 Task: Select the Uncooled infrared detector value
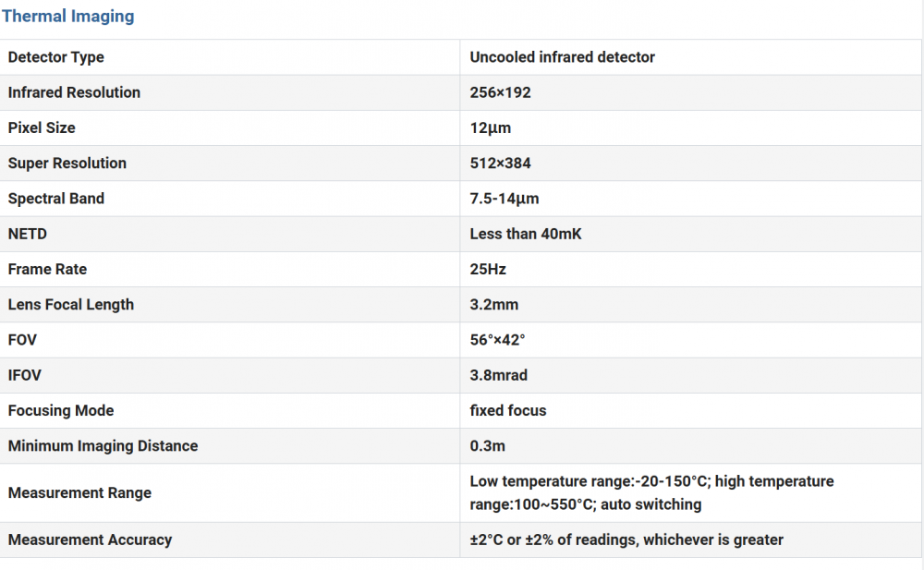(x=562, y=57)
